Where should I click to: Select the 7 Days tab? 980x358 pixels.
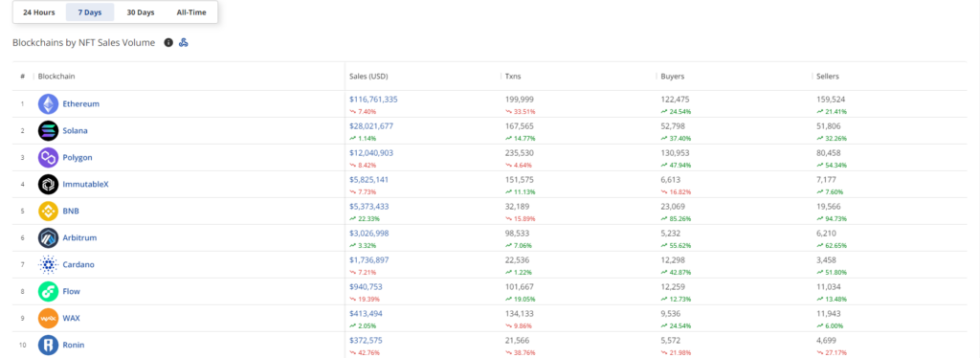[x=90, y=12]
